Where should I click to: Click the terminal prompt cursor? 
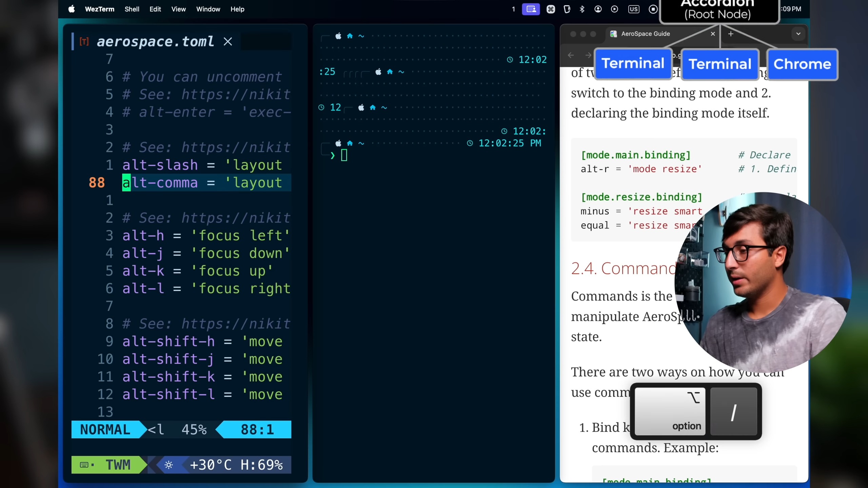[344, 155]
